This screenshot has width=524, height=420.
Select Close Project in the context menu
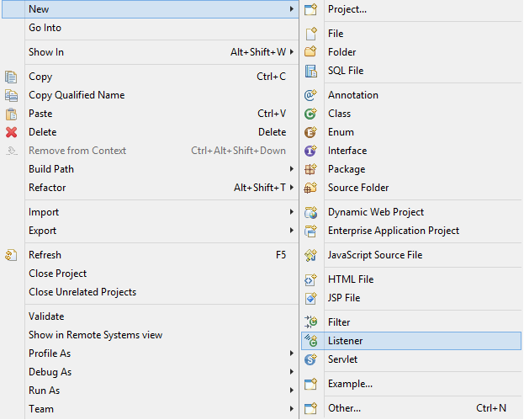(x=57, y=274)
